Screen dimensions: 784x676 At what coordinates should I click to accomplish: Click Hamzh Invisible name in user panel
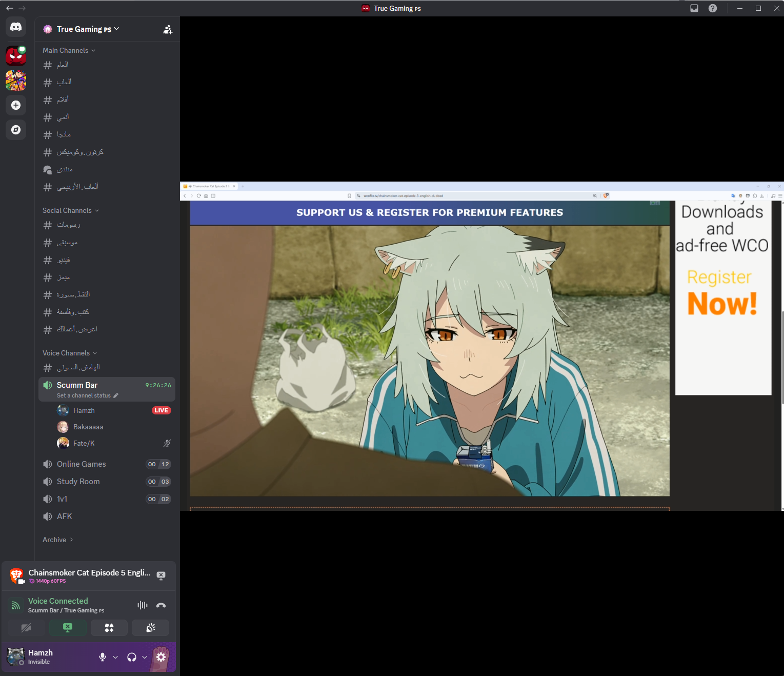tap(41, 657)
